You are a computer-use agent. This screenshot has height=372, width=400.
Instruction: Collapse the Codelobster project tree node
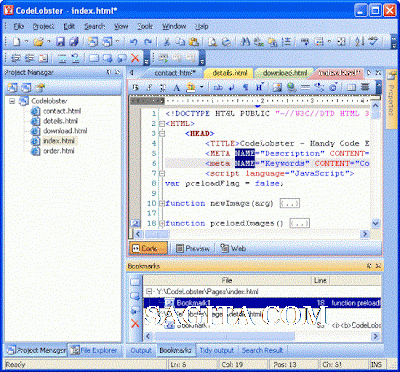point(12,101)
